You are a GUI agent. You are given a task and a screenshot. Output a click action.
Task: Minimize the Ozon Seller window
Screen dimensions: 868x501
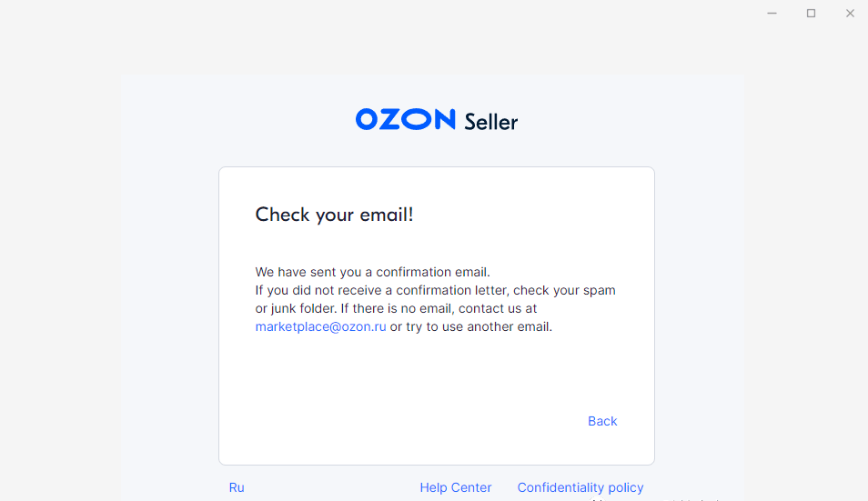coord(772,14)
